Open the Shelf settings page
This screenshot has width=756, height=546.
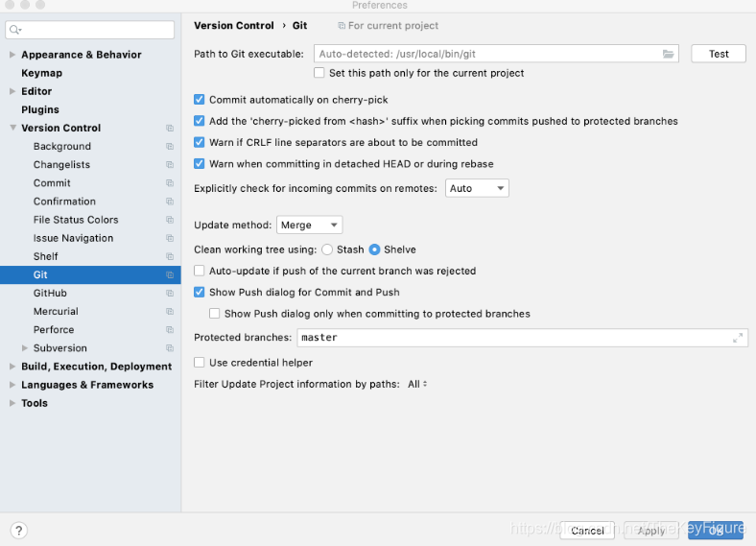point(45,256)
